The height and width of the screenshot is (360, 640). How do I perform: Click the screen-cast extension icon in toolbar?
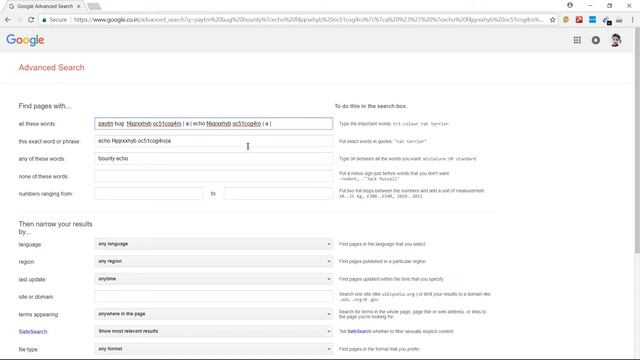pos(606,20)
